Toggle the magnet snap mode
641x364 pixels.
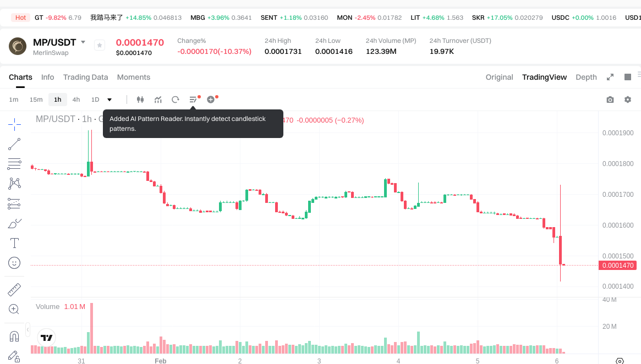(14, 336)
